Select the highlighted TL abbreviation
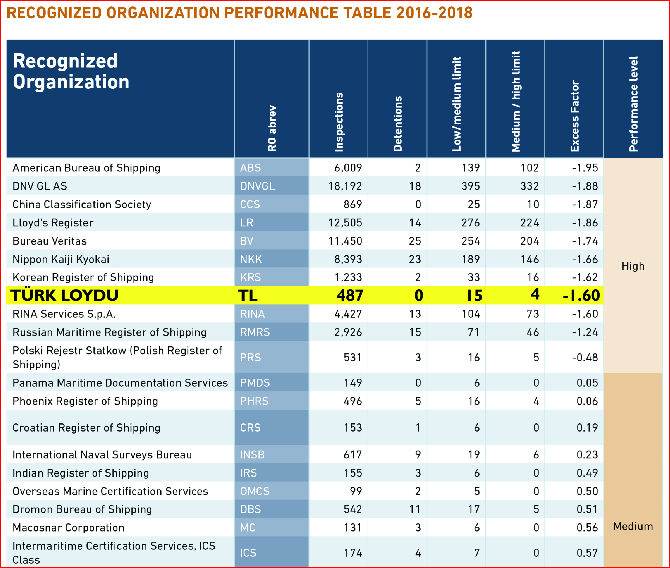The width and height of the screenshot is (670, 568). click(247, 295)
